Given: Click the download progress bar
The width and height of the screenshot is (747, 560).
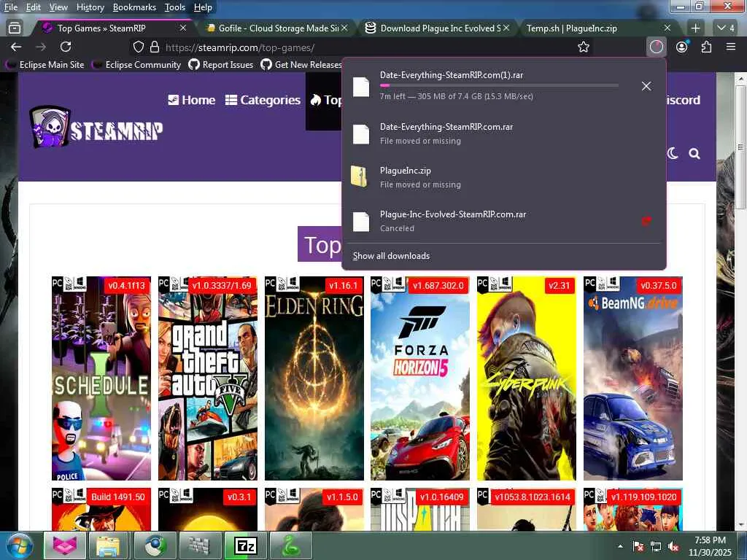Looking at the screenshot, I should 499,85.
